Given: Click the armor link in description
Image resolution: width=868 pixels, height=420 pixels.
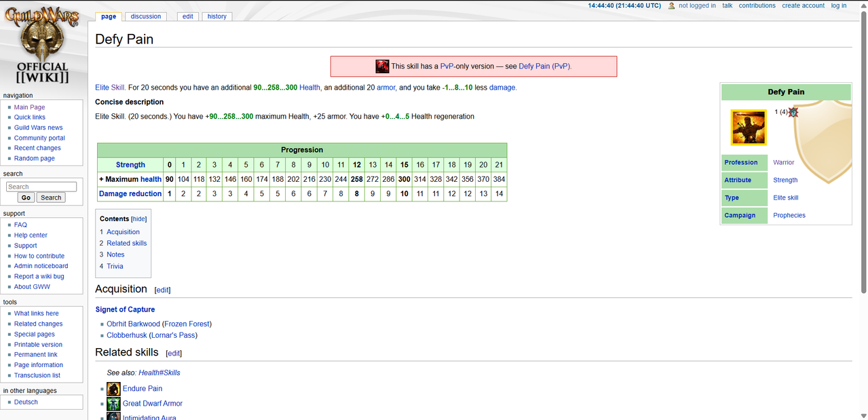Looking at the screenshot, I should click(386, 88).
